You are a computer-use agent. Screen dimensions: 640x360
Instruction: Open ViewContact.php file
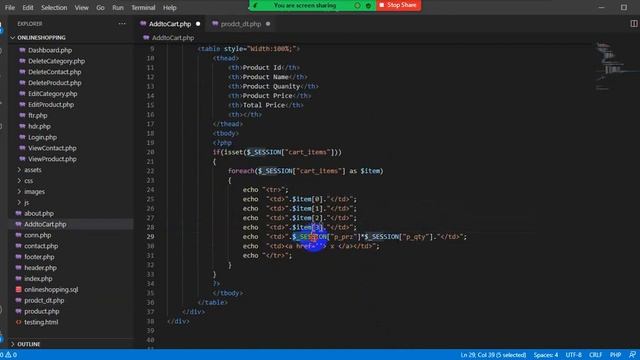pyautogui.click(x=52, y=148)
